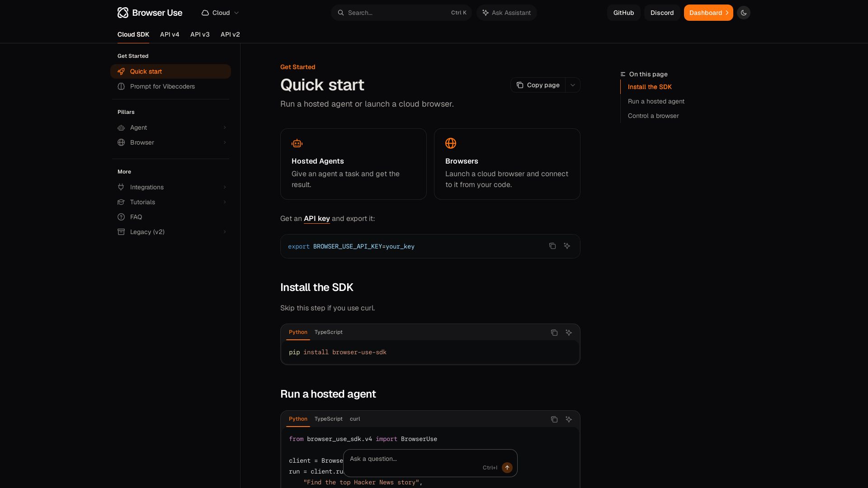This screenshot has height=488, width=868.
Task: Ask AI about the export command snippet
Action: point(567,246)
